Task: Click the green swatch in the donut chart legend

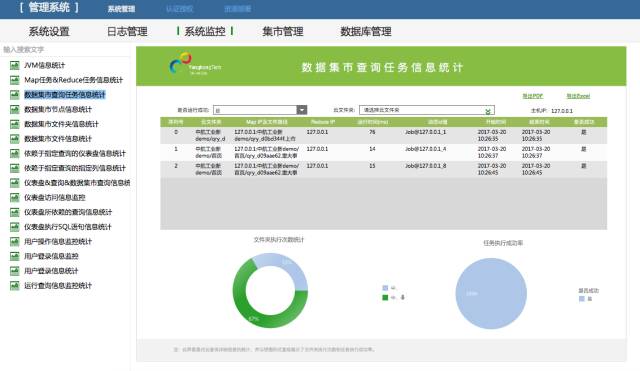Action: [385, 298]
